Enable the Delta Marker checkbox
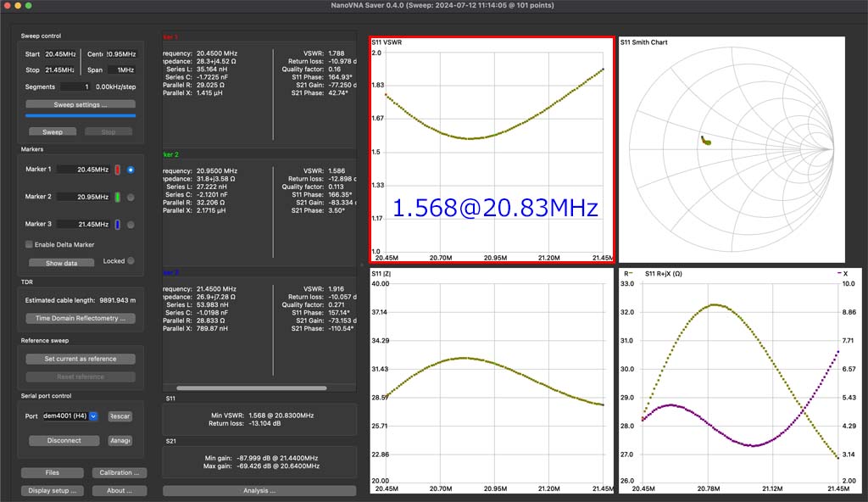868x502 pixels. [x=29, y=244]
